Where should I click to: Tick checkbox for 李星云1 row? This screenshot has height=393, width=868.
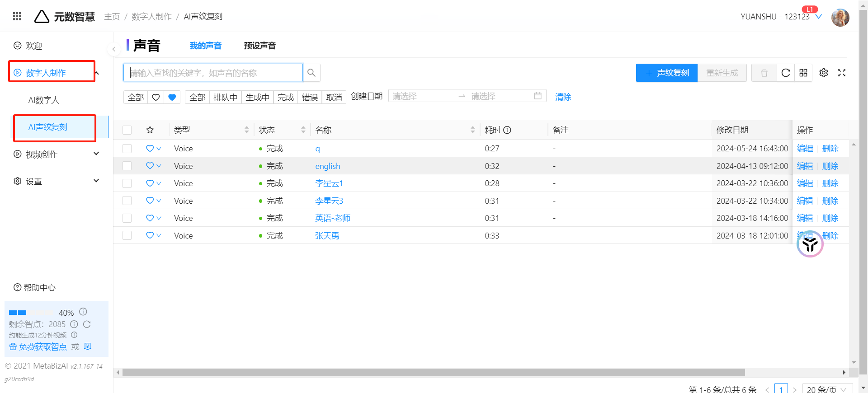coord(127,183)
